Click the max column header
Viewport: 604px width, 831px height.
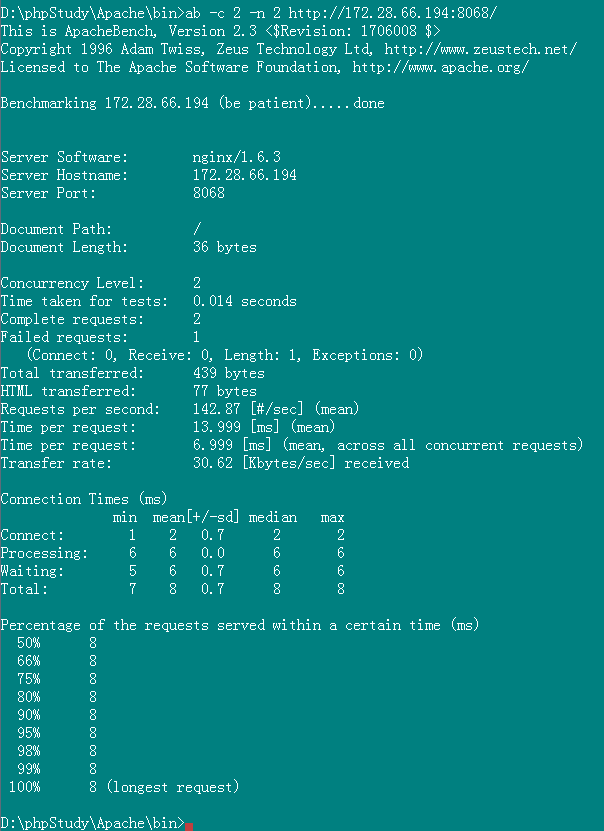(x=332, y=517)
